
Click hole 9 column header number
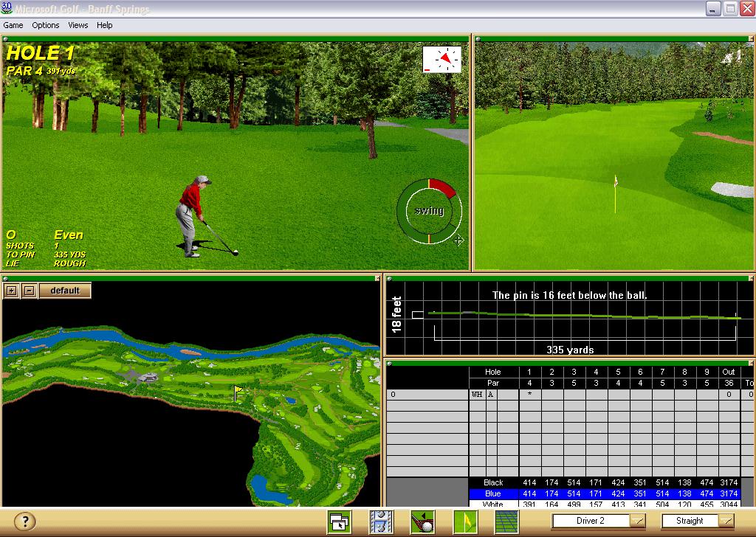pos(707,372)
